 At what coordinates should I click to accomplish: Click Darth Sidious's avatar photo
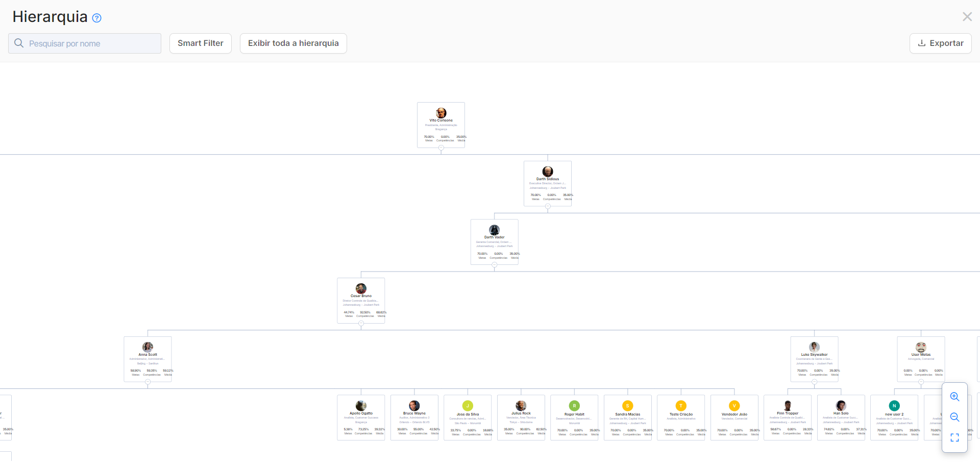(548, 172)
